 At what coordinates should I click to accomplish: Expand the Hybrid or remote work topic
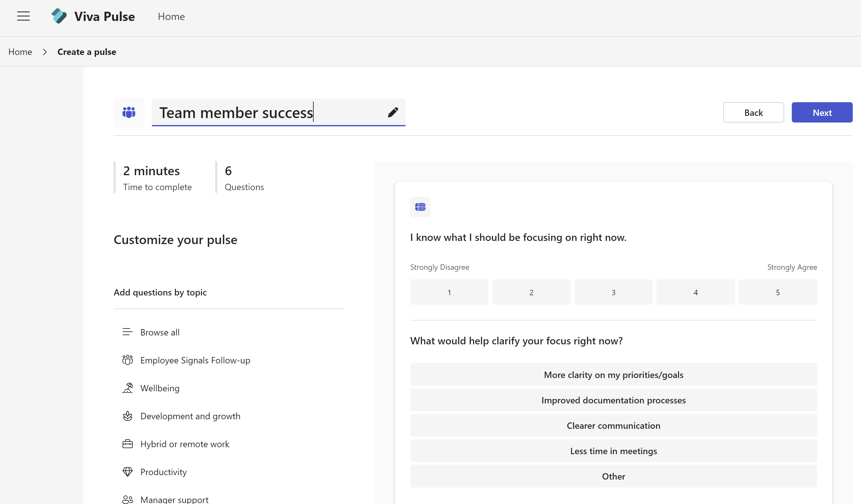pos(184,443)
